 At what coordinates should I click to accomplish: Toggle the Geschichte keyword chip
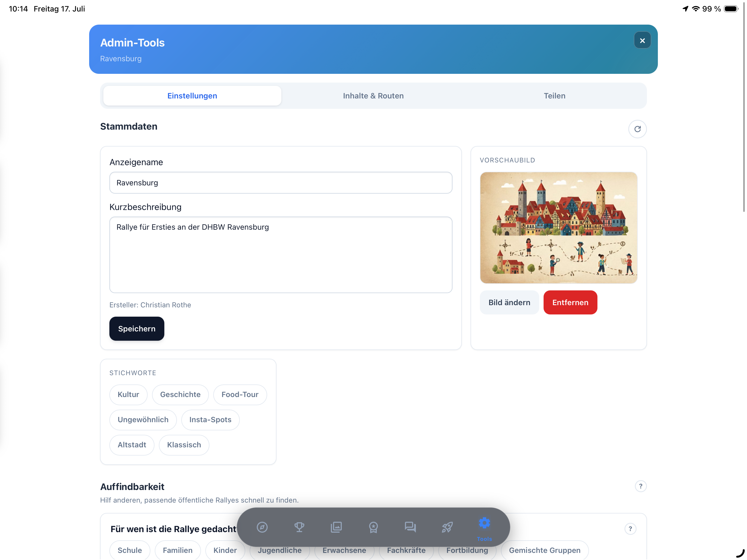180,395
